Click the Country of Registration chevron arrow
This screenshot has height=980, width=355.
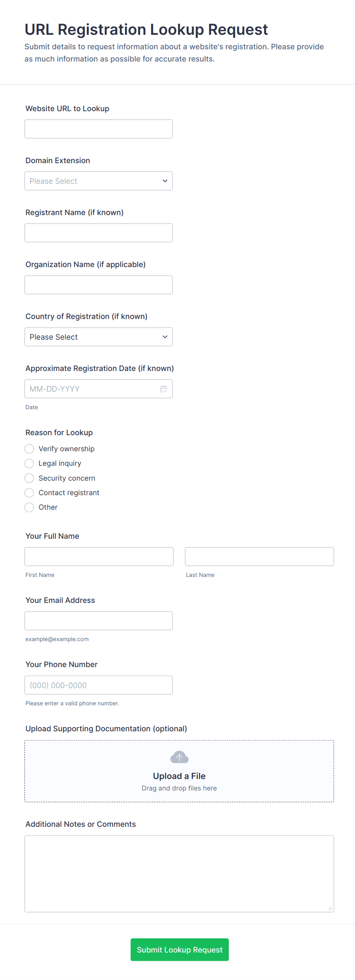click(165, 337)
